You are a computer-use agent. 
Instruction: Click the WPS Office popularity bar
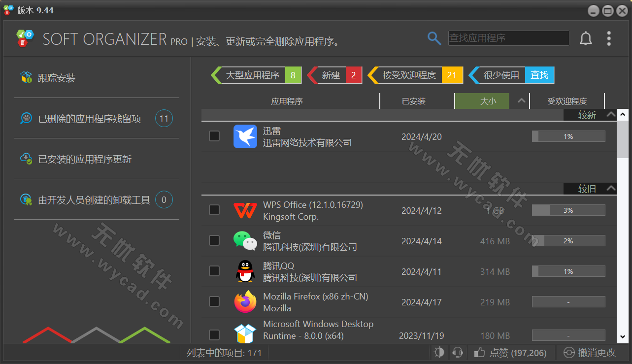point(568,210)
